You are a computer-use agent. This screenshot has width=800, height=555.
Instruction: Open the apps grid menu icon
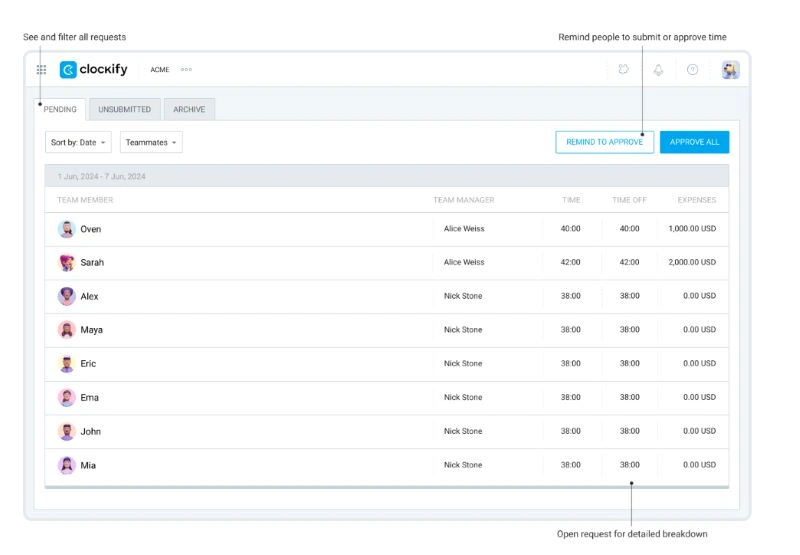tap(41, 70)
